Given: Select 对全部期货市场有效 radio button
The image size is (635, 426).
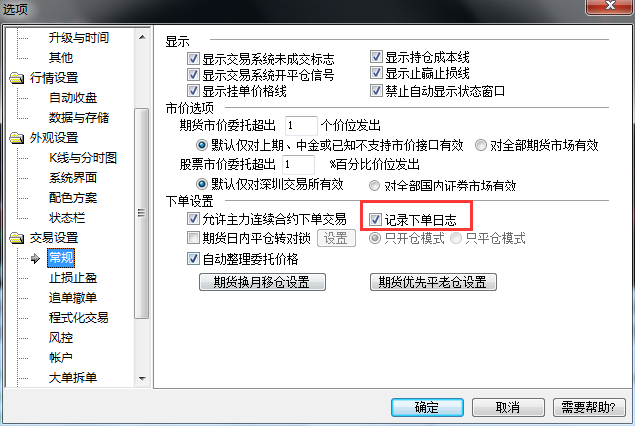Looking at the screenshot, I should coord(481,145).
